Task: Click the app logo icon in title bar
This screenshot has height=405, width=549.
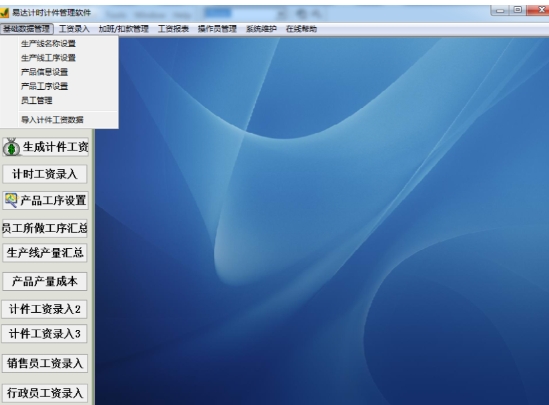Action: click(x=4, y=13)
